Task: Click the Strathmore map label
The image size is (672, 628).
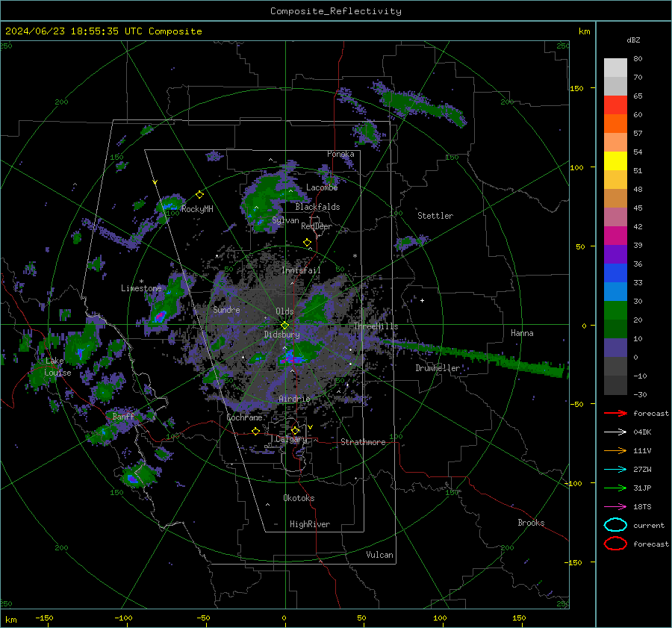Action: point(363,442)
